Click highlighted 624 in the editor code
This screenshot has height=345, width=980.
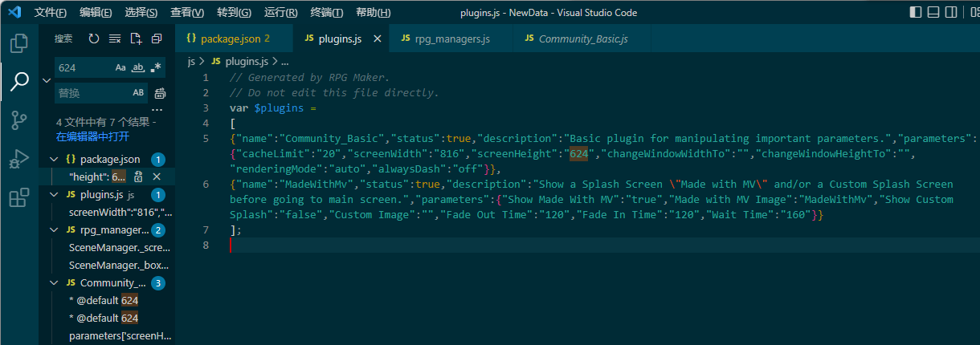580,154
